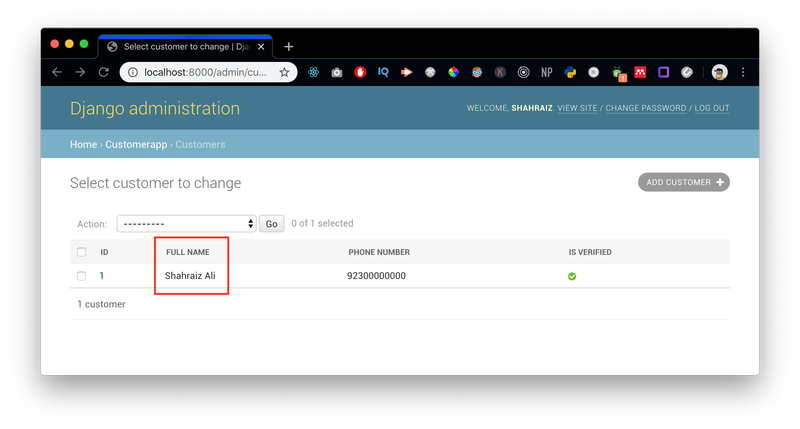
Task: Click the concentric circles extension icon
Action: 523,72
